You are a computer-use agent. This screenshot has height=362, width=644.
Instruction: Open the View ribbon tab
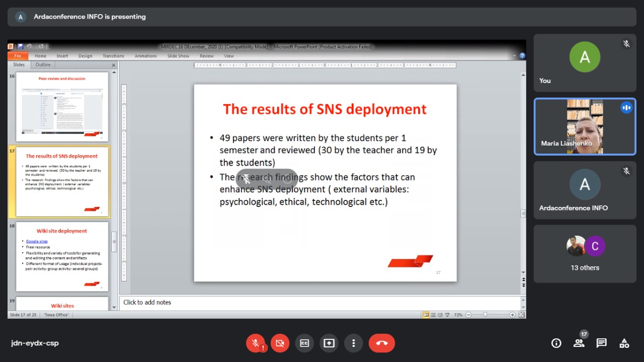[229, 56]
